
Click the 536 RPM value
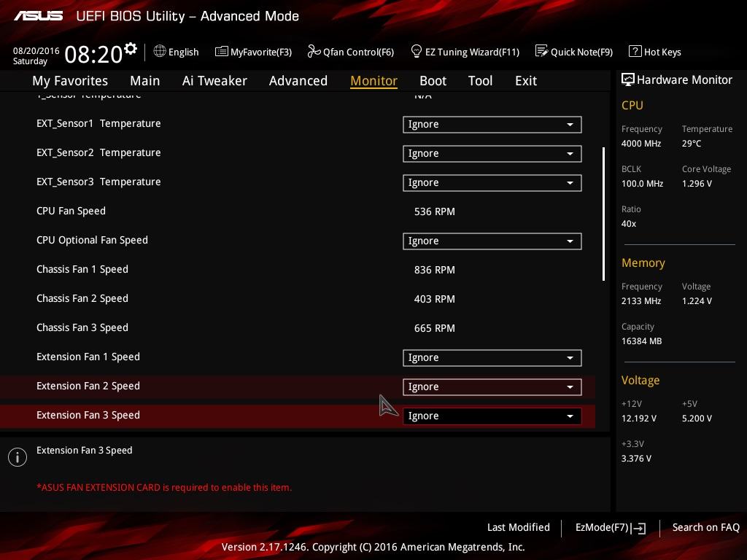pos(435,211)
